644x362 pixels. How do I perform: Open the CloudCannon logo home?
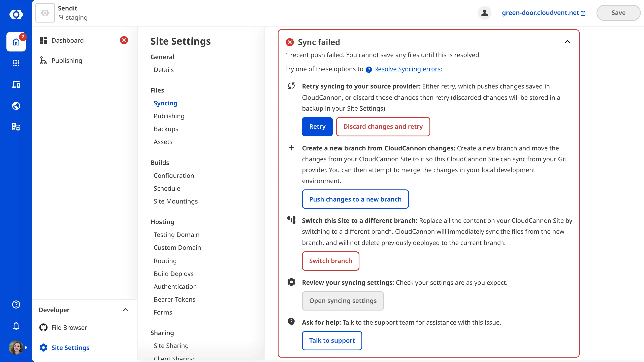pos(16,14)
